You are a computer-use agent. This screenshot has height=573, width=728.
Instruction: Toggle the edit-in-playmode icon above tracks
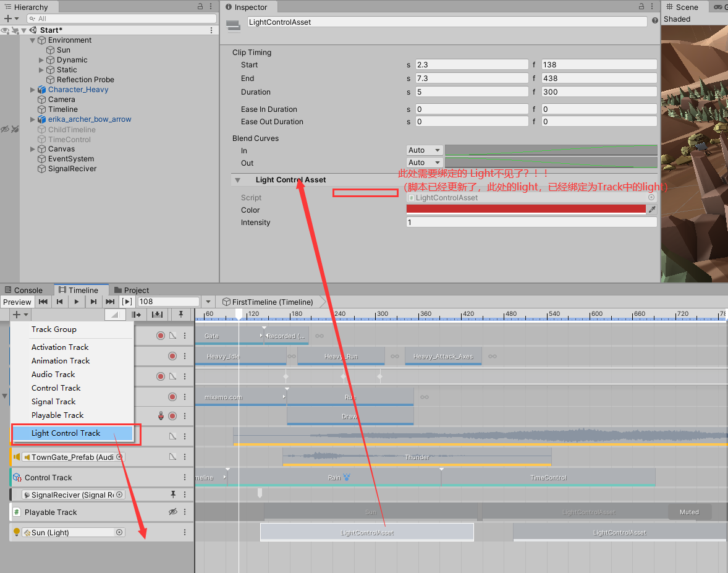(114, 314)
